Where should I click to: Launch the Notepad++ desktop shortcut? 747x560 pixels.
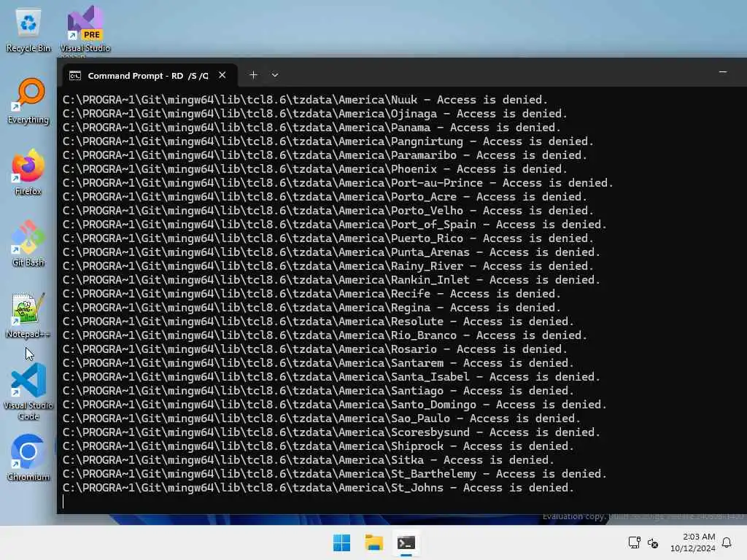click(28, 315)
